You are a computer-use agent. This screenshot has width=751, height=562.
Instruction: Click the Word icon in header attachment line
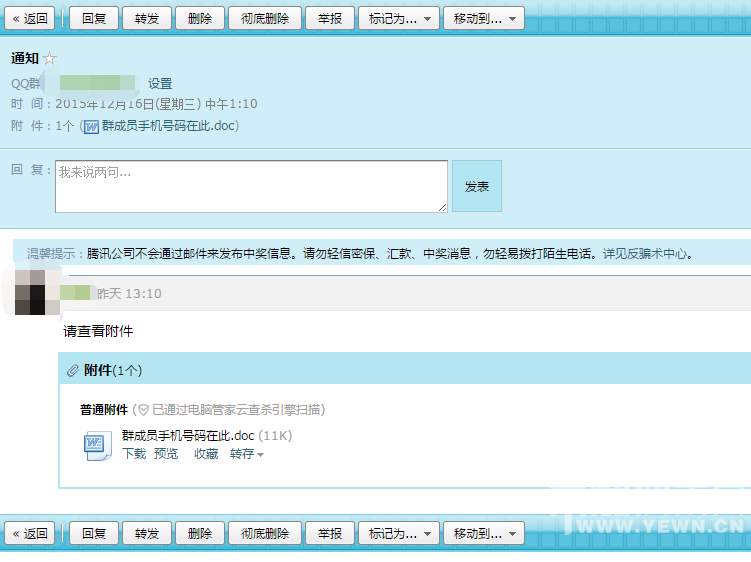pyautogui.click(x=91, y=126)
